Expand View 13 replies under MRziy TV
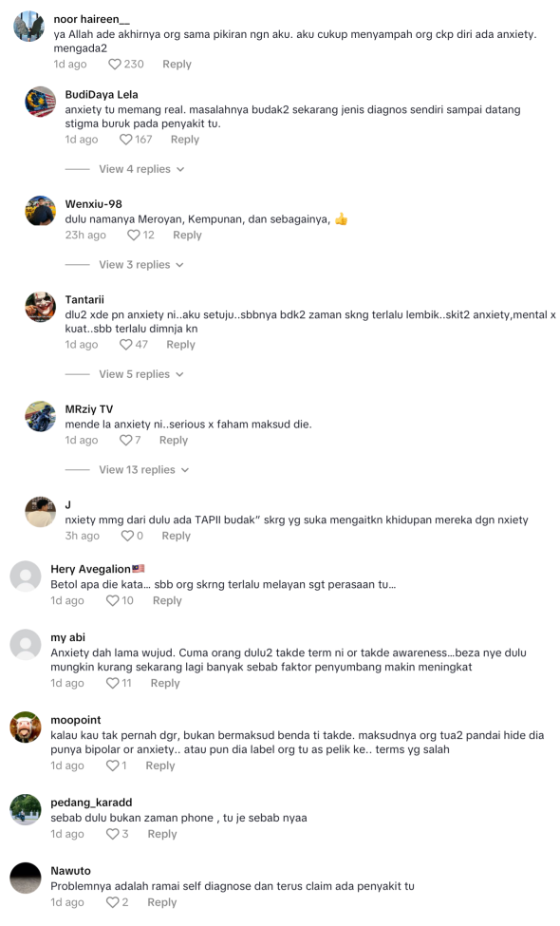 coord(144,470)
